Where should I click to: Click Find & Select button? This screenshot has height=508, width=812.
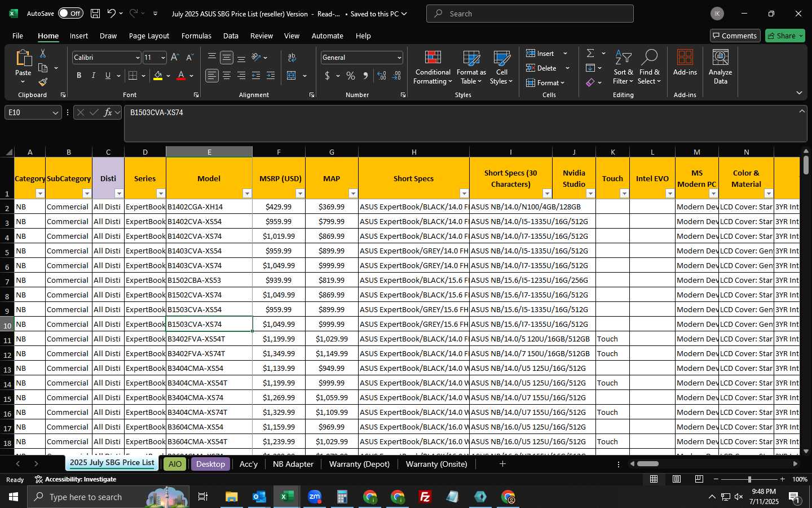(649, 67)
